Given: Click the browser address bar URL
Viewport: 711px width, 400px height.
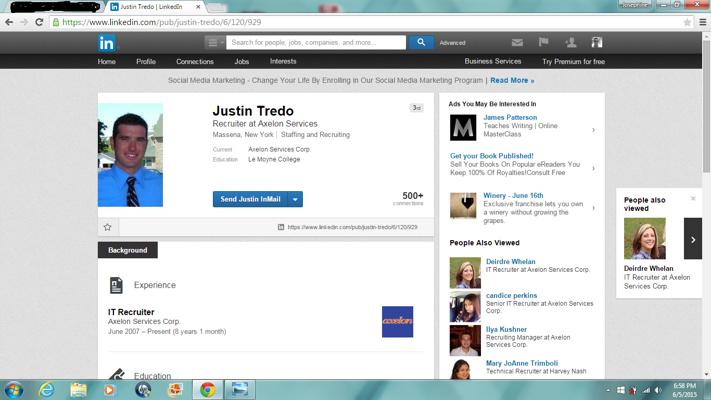Looking at the screenshot, I should pos(162,22).
